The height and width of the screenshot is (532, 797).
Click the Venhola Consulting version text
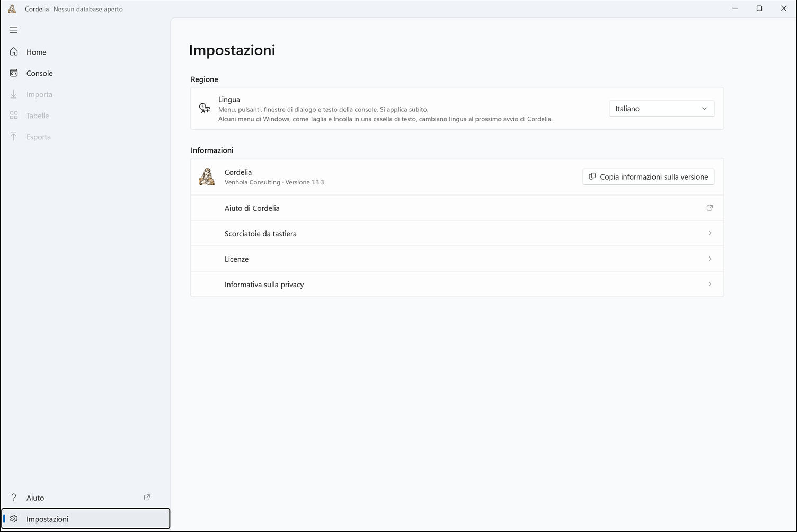[274, 182]
